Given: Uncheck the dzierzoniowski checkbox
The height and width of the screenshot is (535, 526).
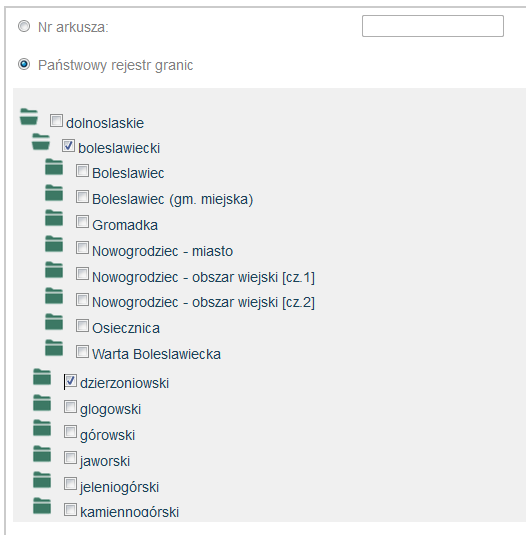Looking at the screenshot, I should (x=70, y=381).
